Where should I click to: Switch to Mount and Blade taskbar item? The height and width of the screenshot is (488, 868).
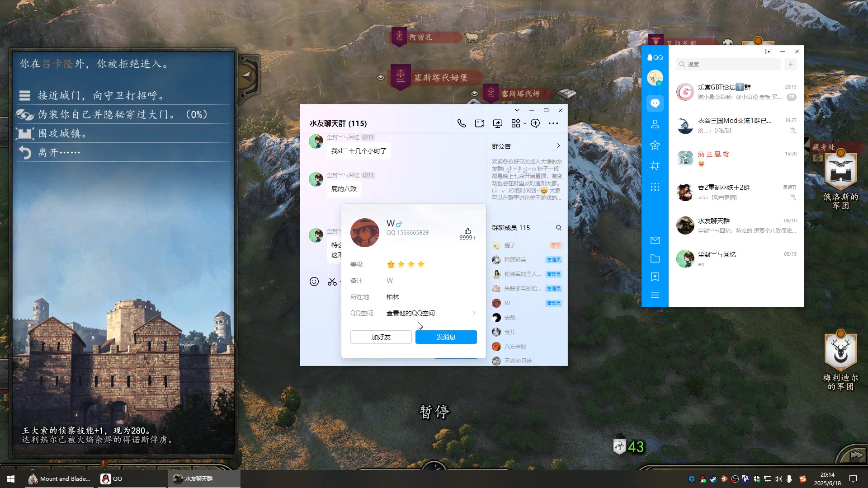click(59, 479)
